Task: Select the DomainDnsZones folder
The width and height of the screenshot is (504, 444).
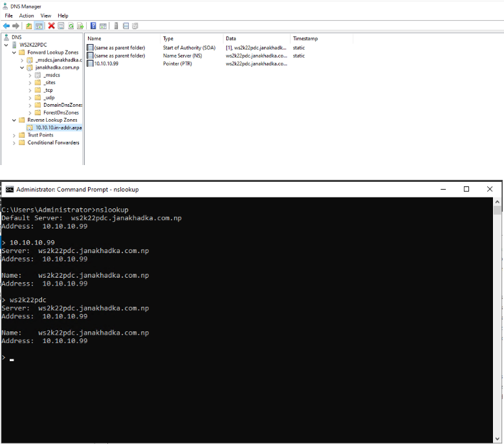Action: (x=62, y=105)
